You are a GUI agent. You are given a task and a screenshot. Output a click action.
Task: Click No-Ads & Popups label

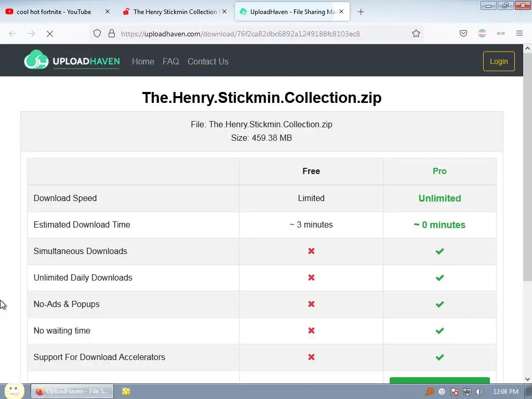pos(66,304)
